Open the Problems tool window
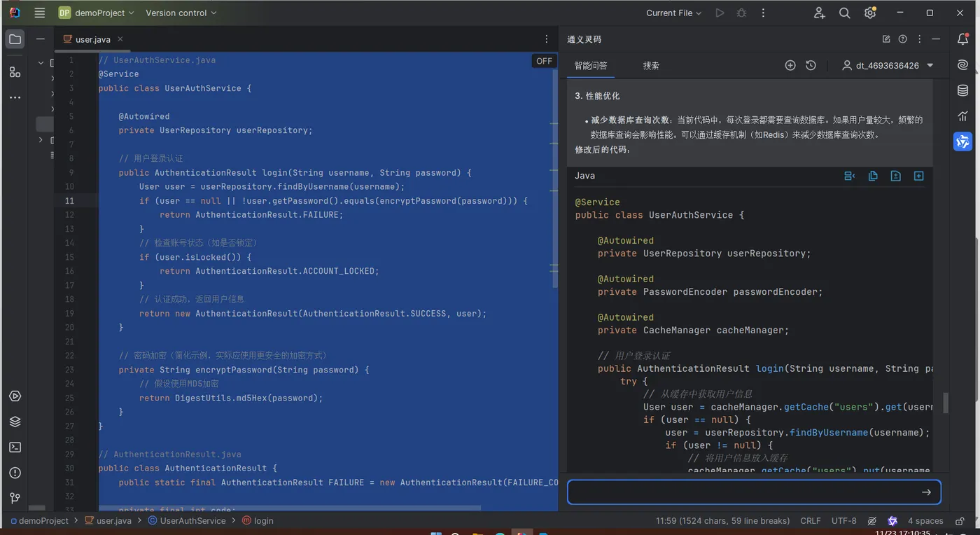Image resolution: width=980 pixels, height=535 pixels. [x=15, y=473]
